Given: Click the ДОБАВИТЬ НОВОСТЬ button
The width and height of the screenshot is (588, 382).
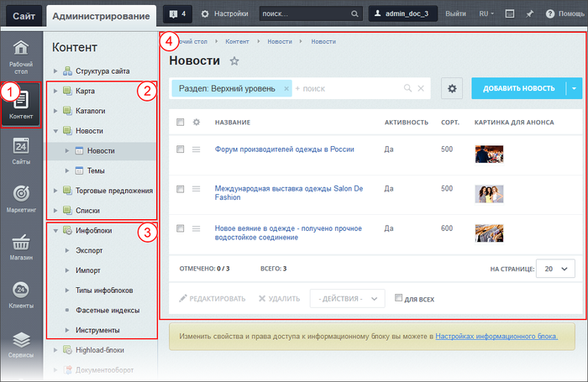Looking at the screenshot, I should pos(518,88).
